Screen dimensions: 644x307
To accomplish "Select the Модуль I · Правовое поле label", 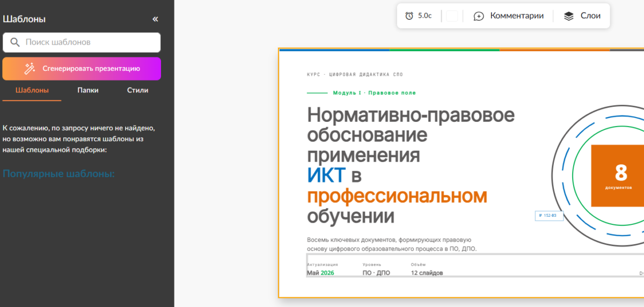I will (374, 93).
